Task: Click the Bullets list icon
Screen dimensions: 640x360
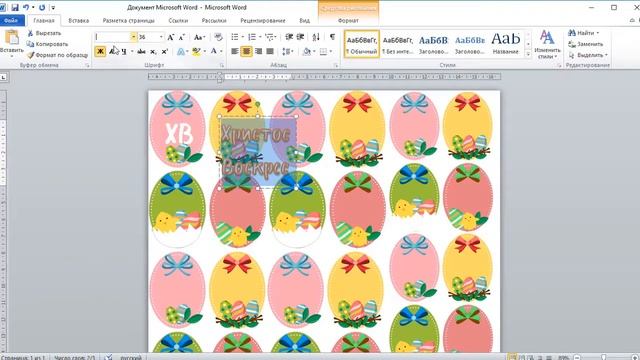Action: pyautogui.click(x=235, y=37)
